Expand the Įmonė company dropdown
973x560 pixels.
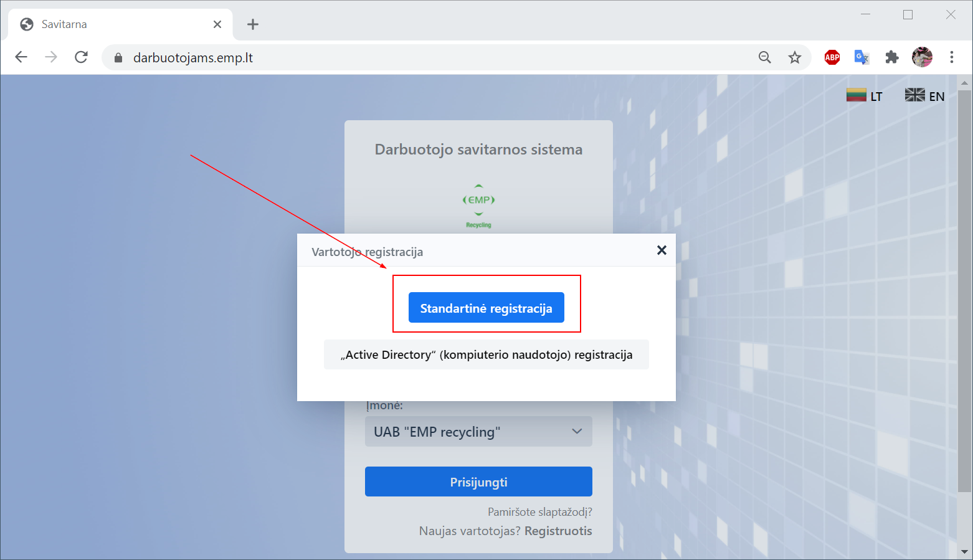click(x=478, y=432)
